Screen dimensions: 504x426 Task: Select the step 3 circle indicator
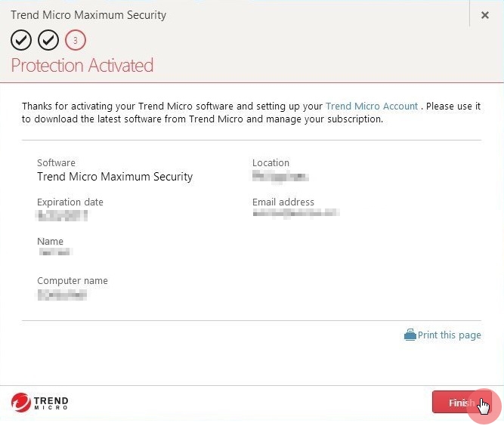pos(76,40)
